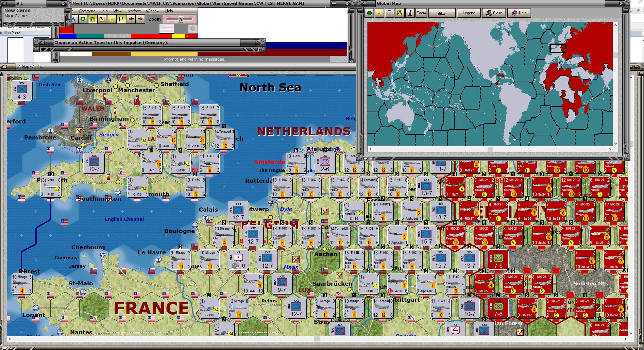Click the yellow sun weather icon in main toolbar
This screenshot has height=350, width=644.
(112, 19)
